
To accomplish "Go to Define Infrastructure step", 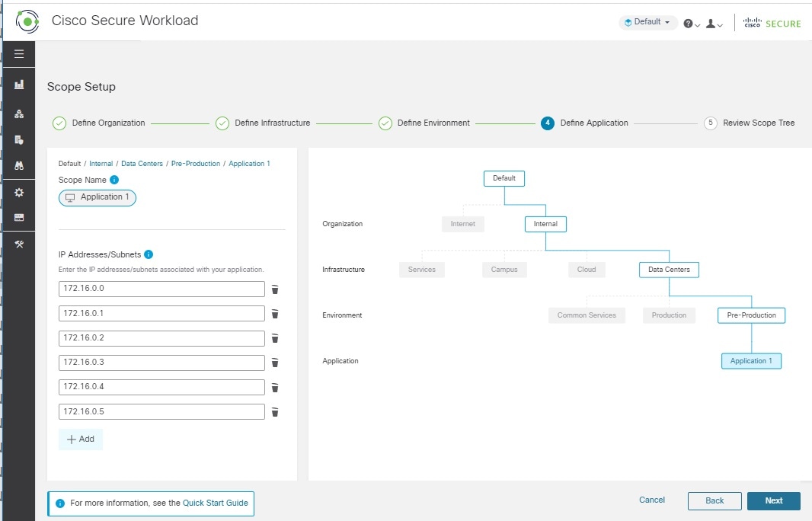I will [x=263, y=123].
